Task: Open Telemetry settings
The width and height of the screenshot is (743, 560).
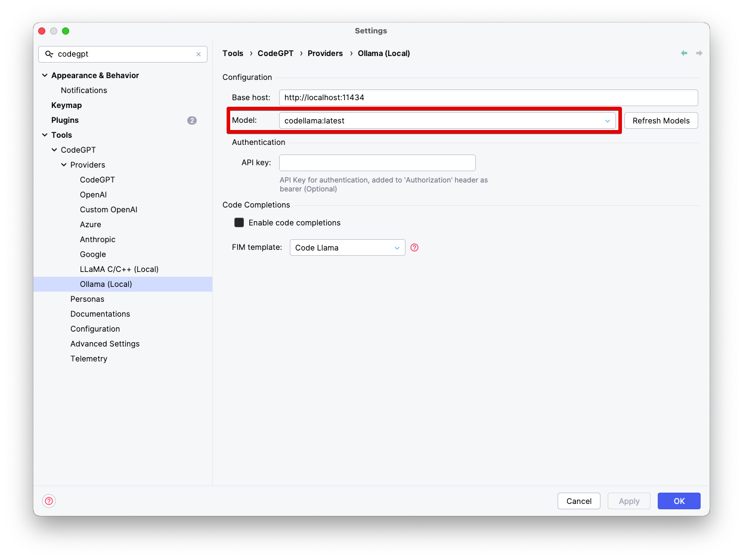Action: pos(89,359)
